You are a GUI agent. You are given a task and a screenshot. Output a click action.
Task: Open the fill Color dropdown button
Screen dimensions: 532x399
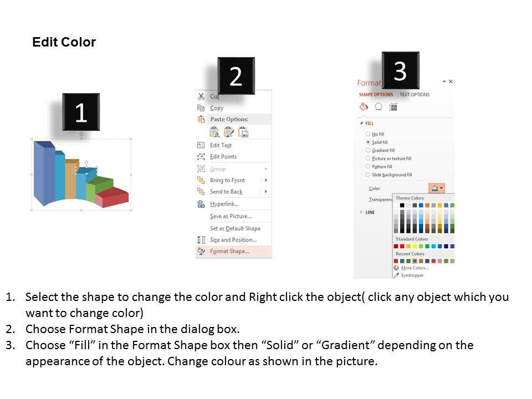[437, 188]
